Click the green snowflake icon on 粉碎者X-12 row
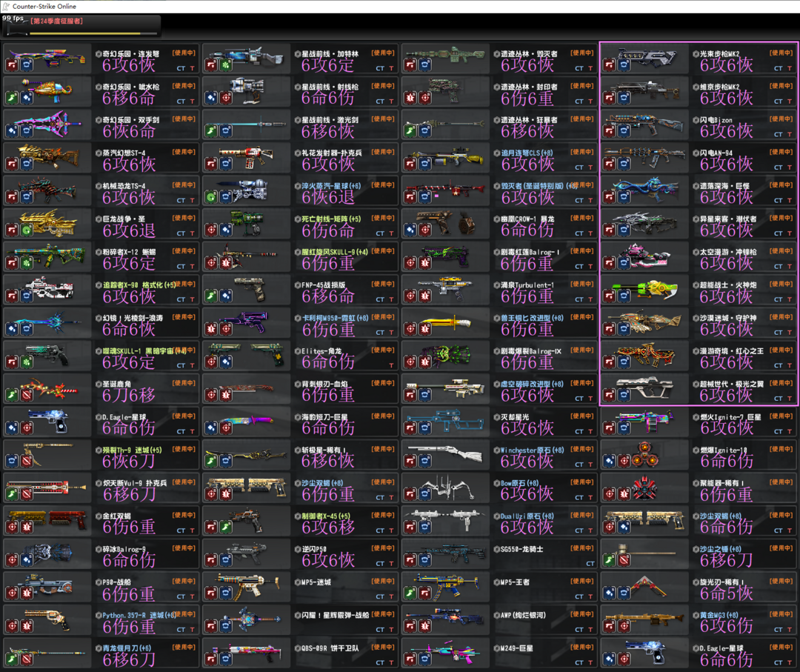Viewport: 800px width, 672px height. [x=27, y=263]
